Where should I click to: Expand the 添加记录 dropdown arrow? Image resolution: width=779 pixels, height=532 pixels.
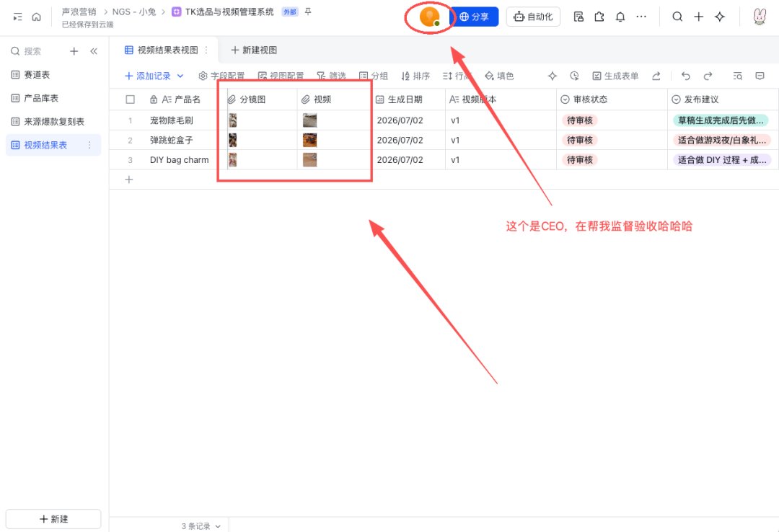(180, 76)
